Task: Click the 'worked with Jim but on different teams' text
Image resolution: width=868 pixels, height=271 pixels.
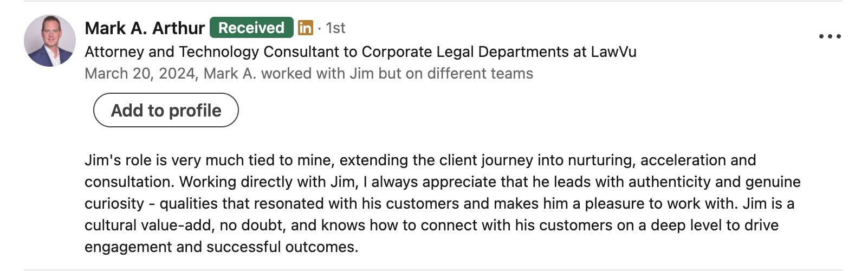Action: point(397,74)
